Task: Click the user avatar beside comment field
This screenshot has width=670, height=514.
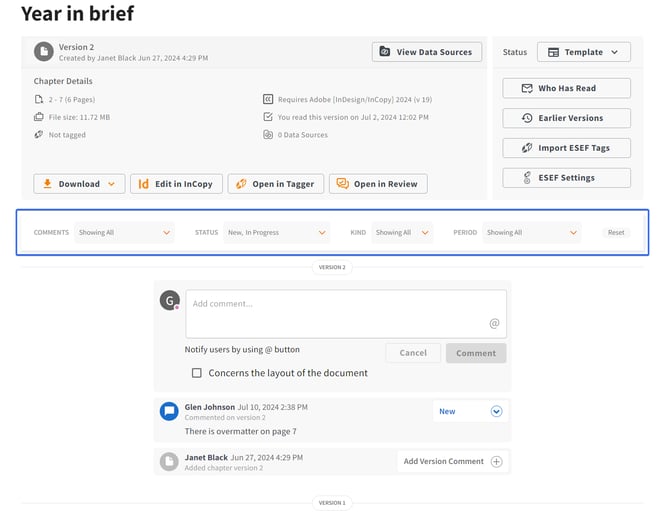Action: click(170, 300)
